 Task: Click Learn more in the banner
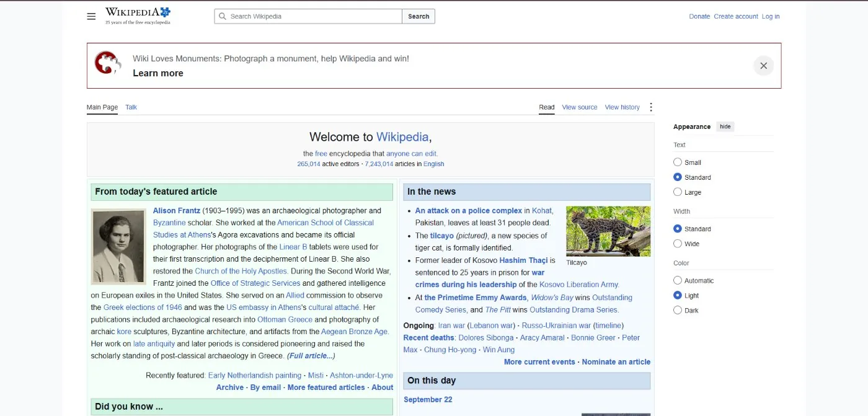(x=157, y=73)
